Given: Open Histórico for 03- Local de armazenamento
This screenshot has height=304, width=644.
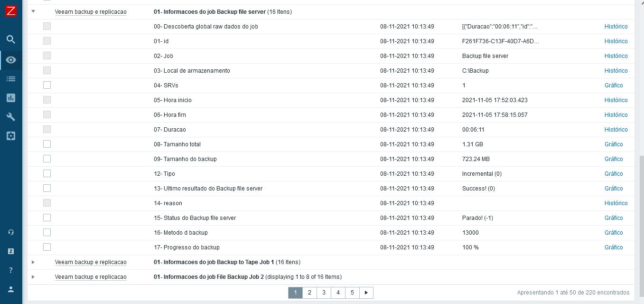Looking at the screenshot, I should tap(616, 71).
